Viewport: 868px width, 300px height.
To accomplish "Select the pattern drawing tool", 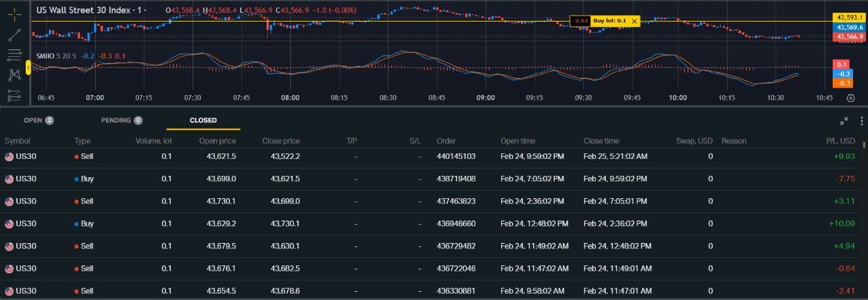I will tap(14, 75).
